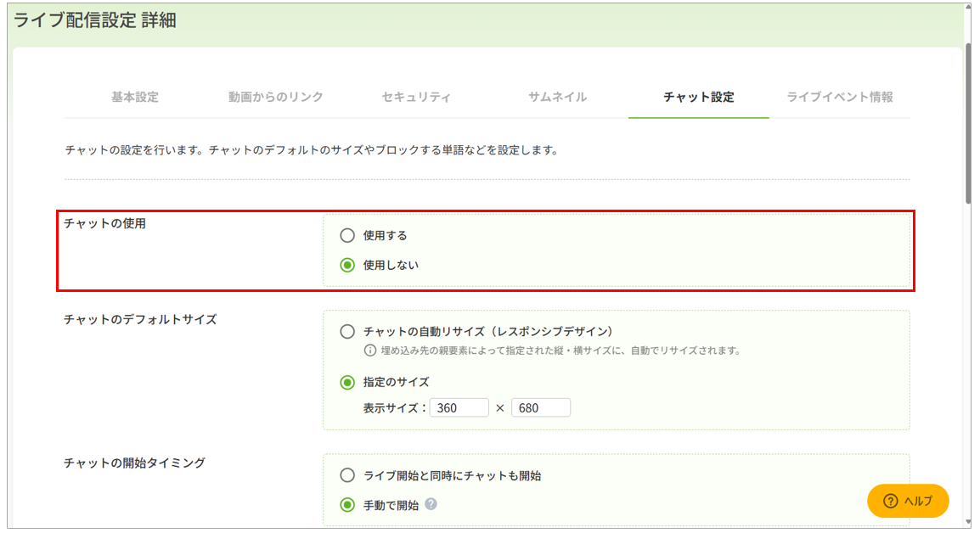Select the 使用する radio button

[347, 236]
